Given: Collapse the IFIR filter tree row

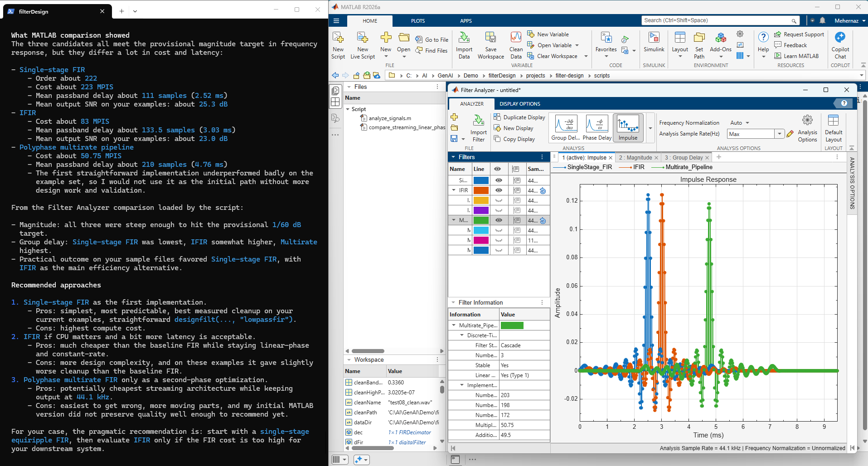Looking at the screenshot, I should pos(454,190).
